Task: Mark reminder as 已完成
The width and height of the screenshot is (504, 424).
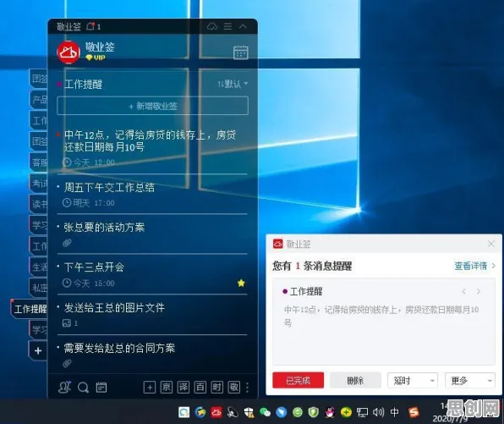Action: tap(298, 381)
